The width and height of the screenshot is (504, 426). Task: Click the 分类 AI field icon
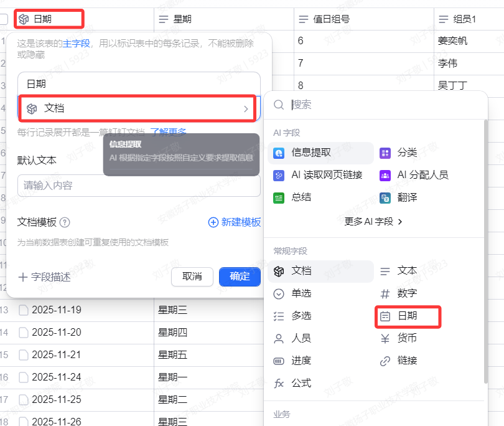(385, 153)
